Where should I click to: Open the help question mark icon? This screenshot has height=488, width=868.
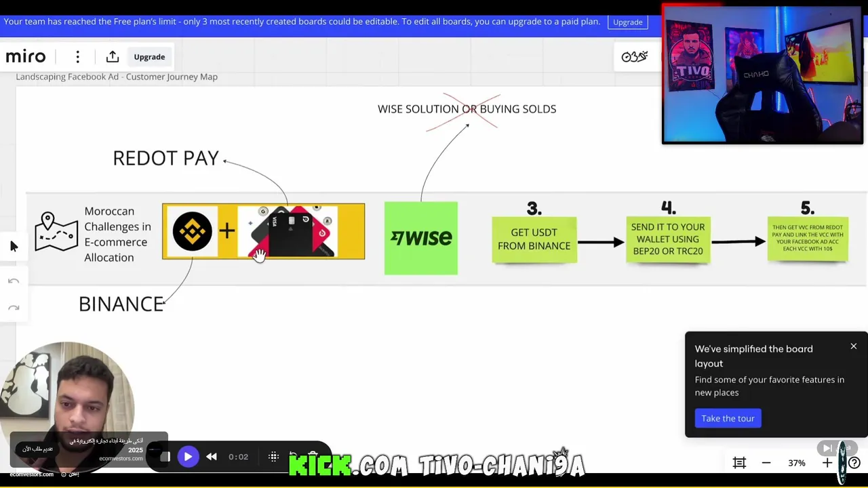854,463
